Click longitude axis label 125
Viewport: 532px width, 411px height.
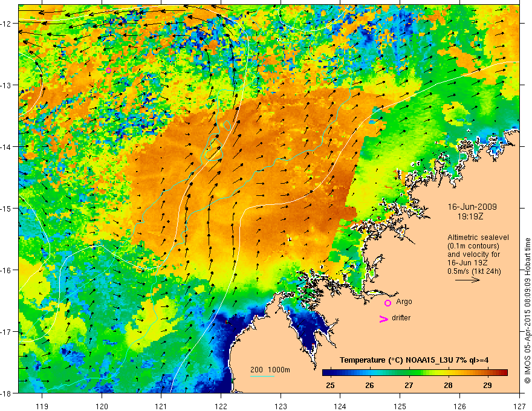[400, 406]
